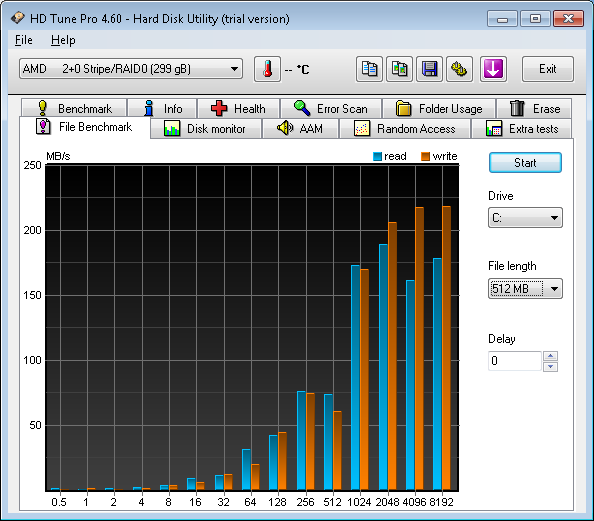
Task: Start the file benchmark
Action: click(525, 163)
